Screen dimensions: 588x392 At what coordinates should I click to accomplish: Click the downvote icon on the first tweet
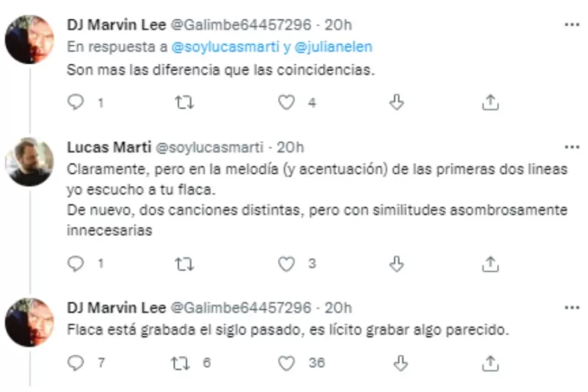397,102
